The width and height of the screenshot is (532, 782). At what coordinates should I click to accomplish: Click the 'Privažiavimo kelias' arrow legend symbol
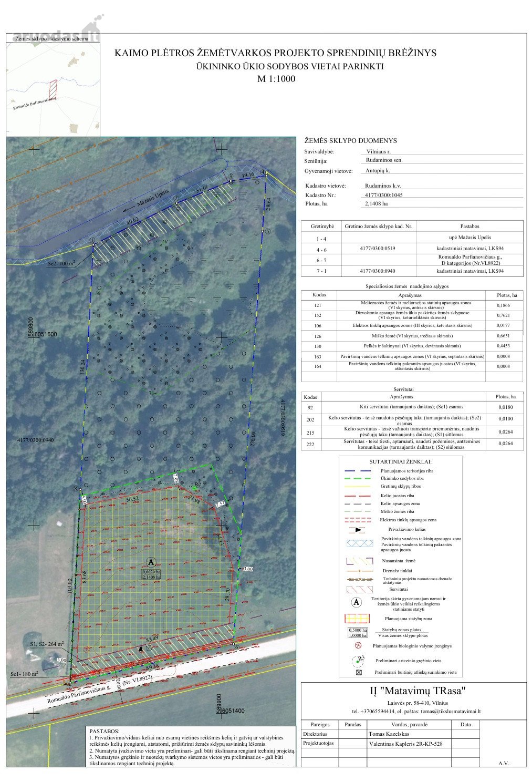pos(357,530)
